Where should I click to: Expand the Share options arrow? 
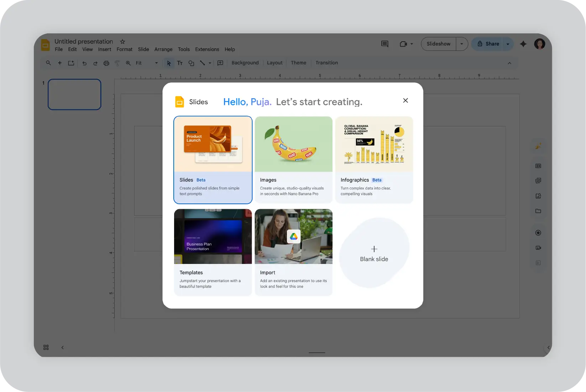pyautogui.click(x=508, y=44)
